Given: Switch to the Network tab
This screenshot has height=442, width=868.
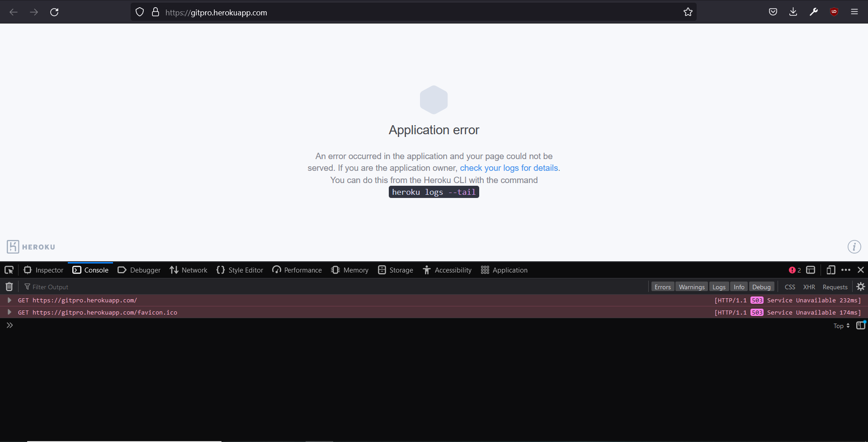Looking at the screenshot, I should (x=189, y=270).
